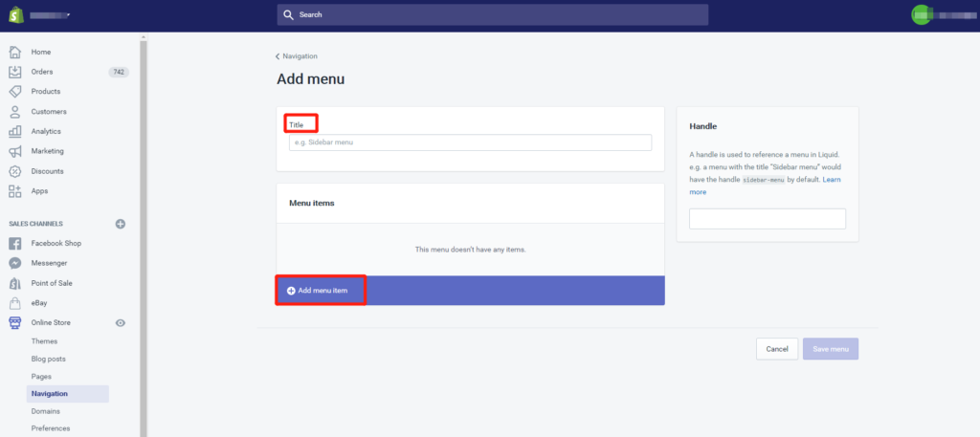Click the search magnifier icon
980x437 pixels.
click(288, 14)
